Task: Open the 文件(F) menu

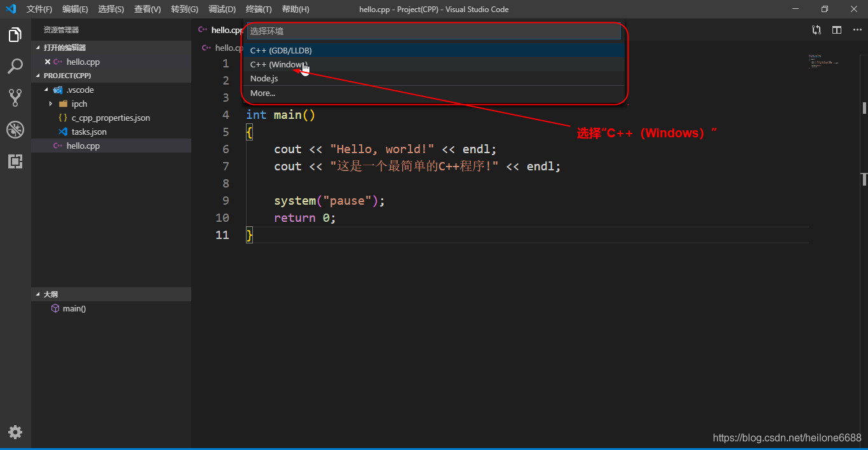Action: 39,9
